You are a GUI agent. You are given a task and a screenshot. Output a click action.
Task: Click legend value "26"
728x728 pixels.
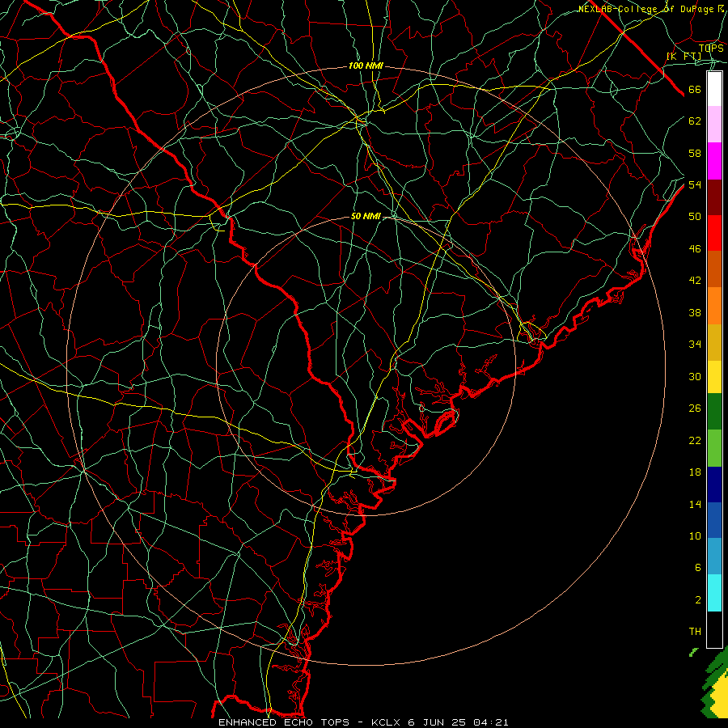pos(695,408)
